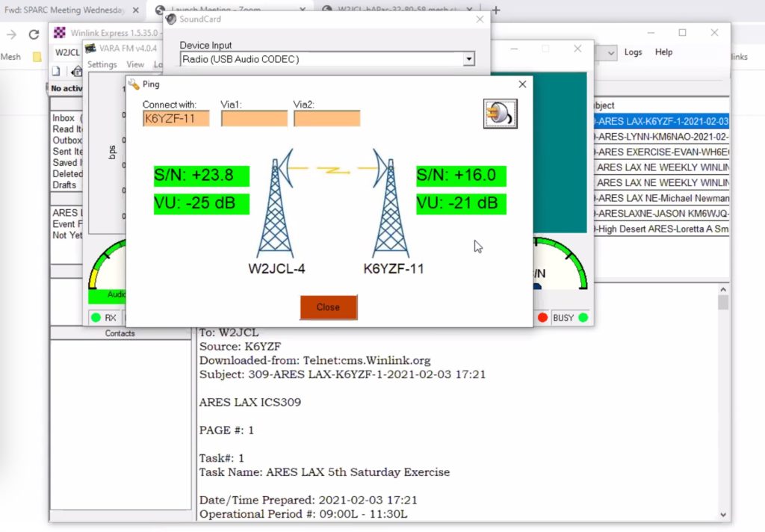The height and width of the screenshot is (532, 765).
Task: Close the SoundCard window
Action: (x=480, y=19)
